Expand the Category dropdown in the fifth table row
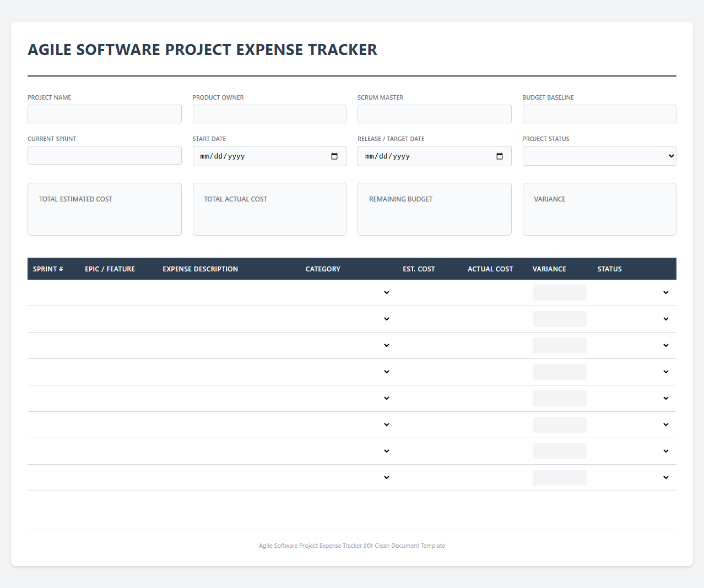 click(349, 398)
